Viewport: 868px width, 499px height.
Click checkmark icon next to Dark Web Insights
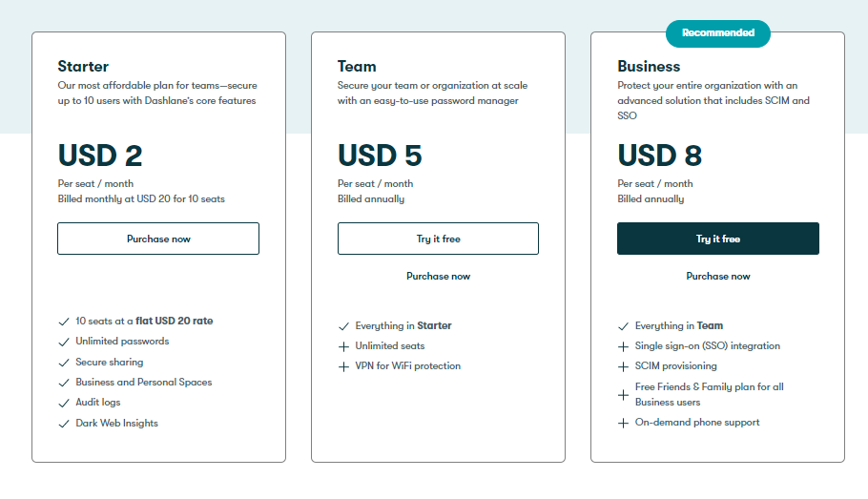click(64, 424)
